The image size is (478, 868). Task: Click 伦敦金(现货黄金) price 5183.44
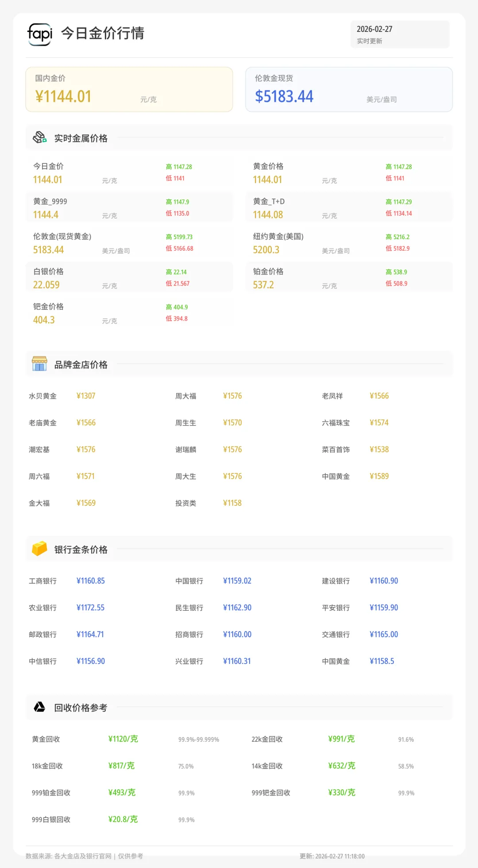pos(48,250)
